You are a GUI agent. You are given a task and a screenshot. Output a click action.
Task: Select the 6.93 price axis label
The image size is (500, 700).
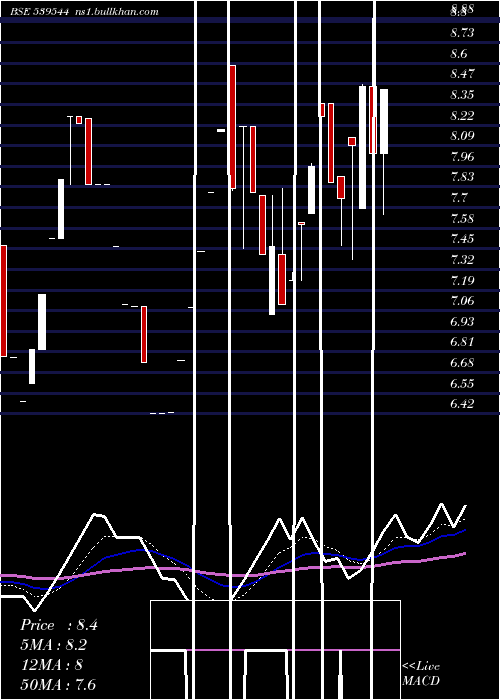(462, 322)
